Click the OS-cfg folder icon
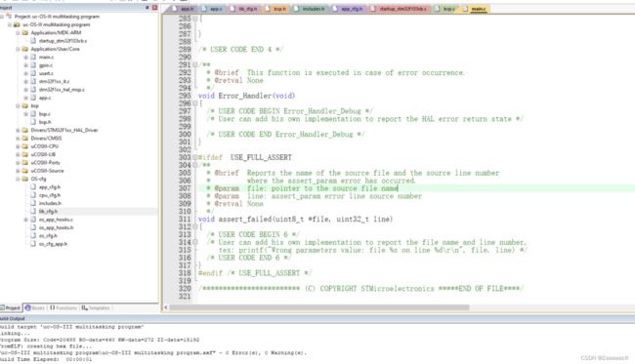Screen dimensions: 635x364 click(25, 179)
